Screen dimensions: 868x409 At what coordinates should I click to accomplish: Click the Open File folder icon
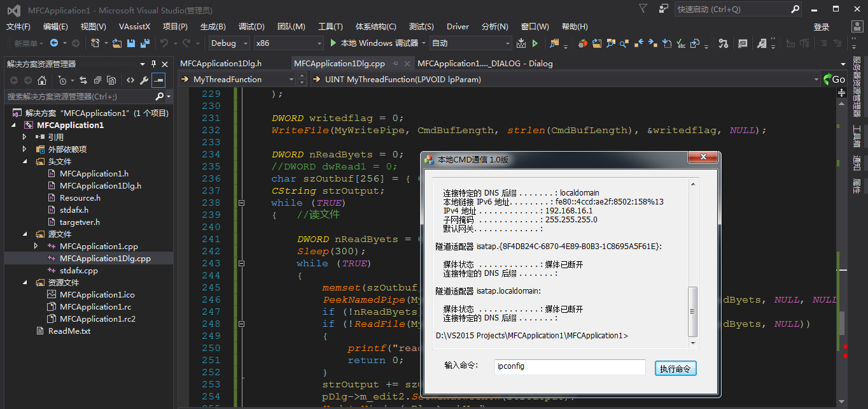coord(117,43)
